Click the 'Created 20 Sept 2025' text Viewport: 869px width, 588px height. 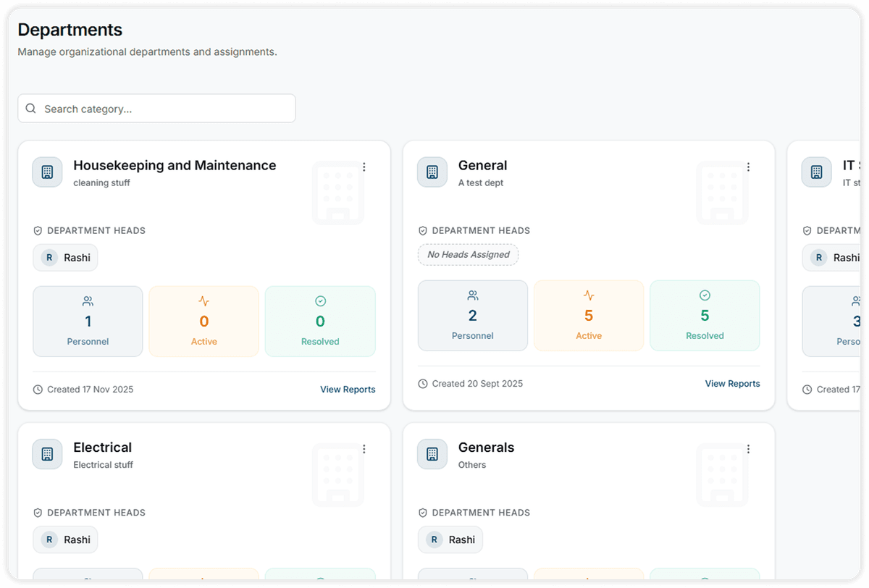pos(477,384)
